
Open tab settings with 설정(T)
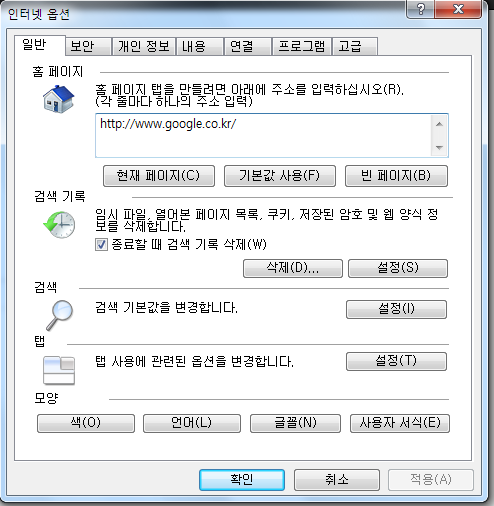[396, 361]
